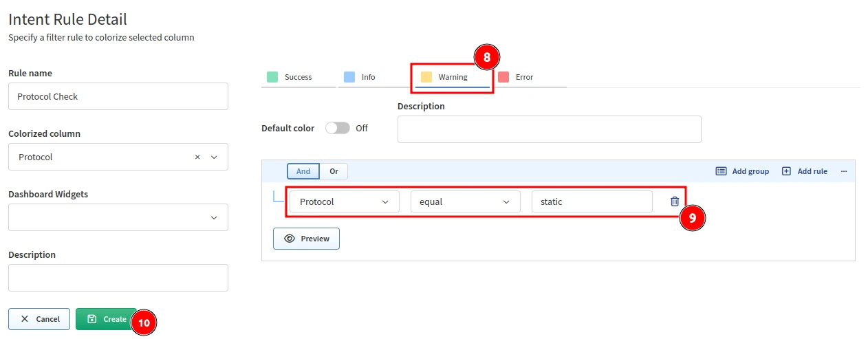The width and height of the screenshot is (868, 339).
Task: Select the Error tab
Action: [524, 77]
